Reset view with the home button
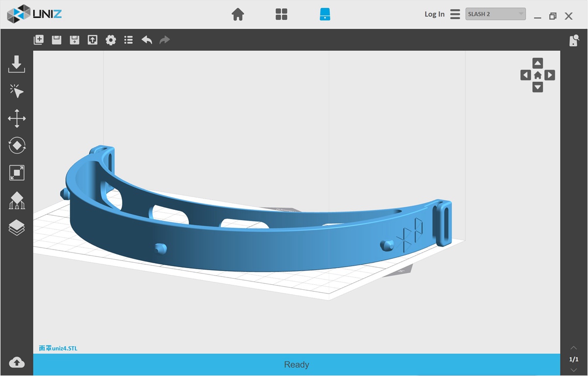588x376 pixels. [538, 75]
